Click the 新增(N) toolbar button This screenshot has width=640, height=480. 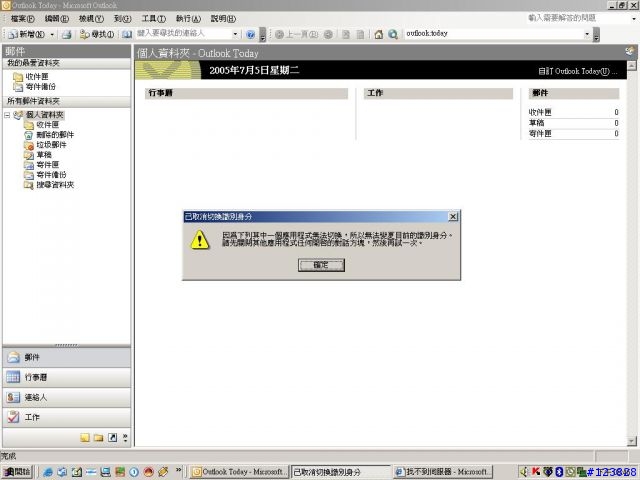click(x=27, y=34)
